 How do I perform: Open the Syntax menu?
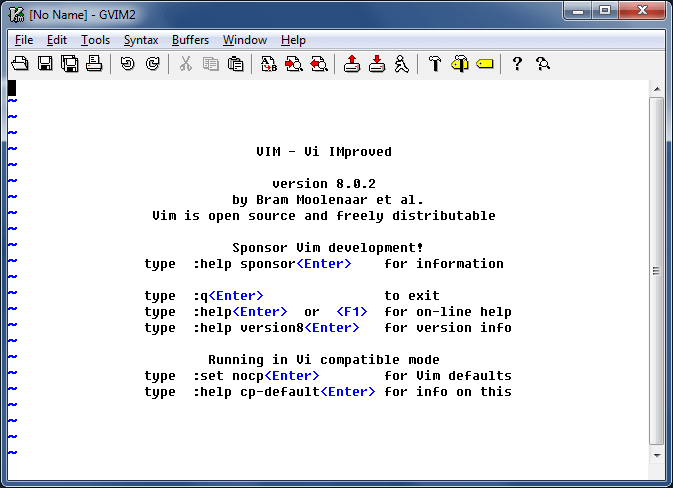[x=141, y=40]
